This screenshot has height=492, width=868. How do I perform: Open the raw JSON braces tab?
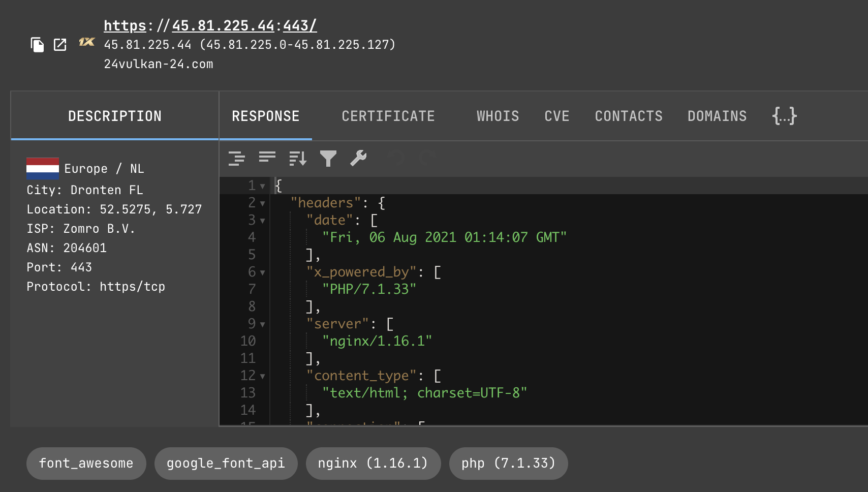(x=785, y=116)
